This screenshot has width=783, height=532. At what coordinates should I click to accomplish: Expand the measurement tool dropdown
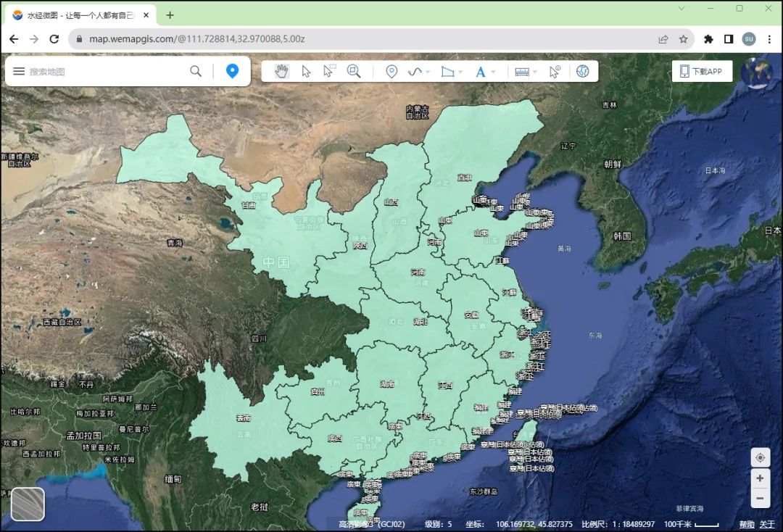pos(534,72)
